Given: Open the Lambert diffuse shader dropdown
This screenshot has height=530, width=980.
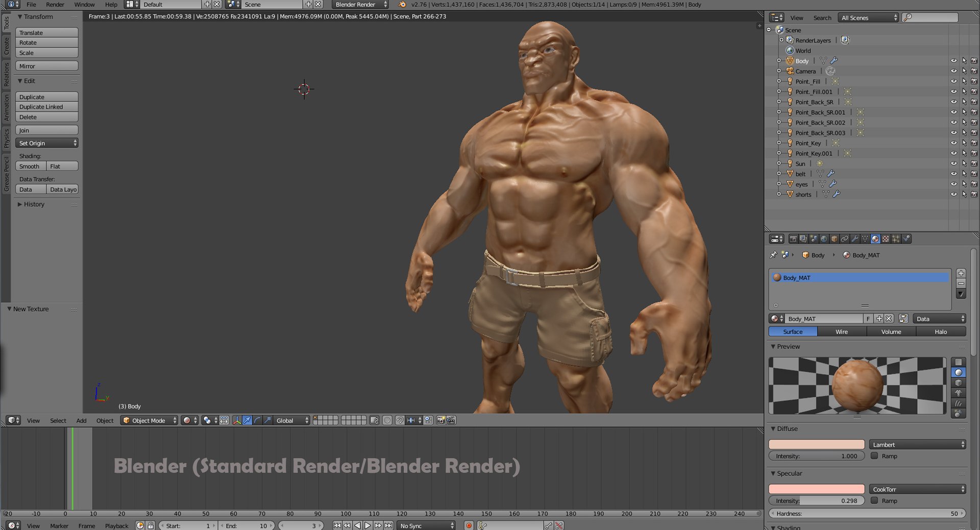Looking at the screenshot, I should click(918, 445).
